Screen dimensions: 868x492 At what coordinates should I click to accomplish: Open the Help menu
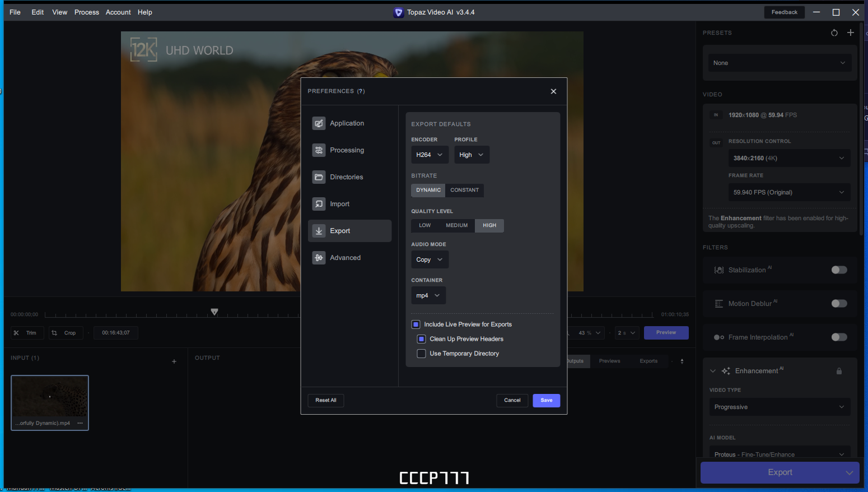[145, 12]
